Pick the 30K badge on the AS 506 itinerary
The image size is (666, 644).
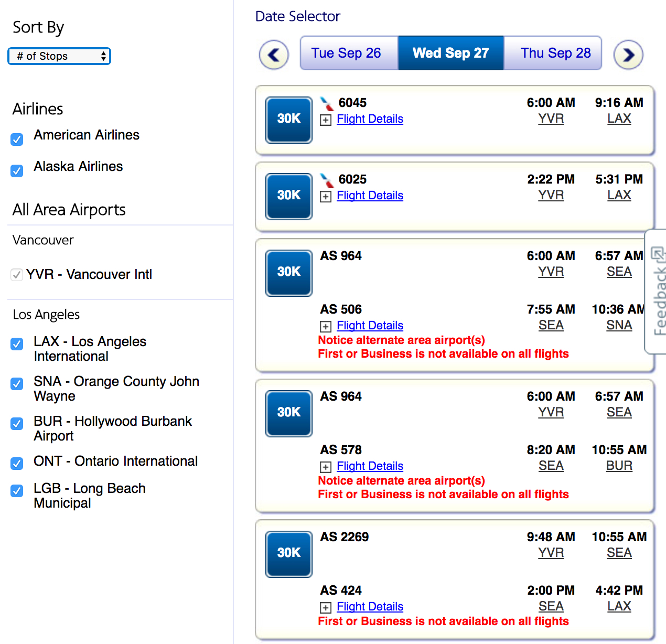point(289,273)
